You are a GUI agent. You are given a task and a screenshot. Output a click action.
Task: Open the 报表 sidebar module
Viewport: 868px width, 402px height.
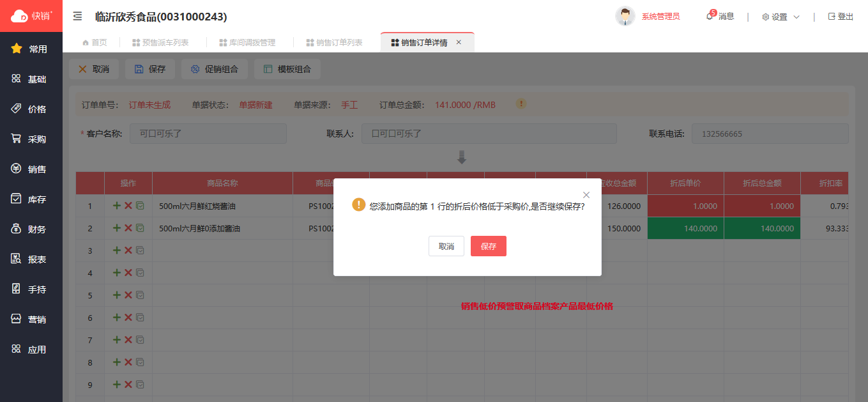pos(31,259)
